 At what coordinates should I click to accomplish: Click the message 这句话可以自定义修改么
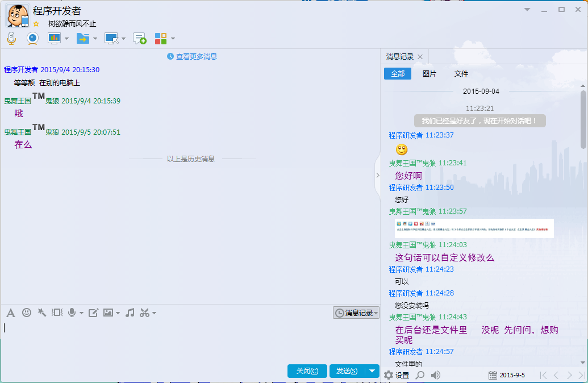[444, 257]
